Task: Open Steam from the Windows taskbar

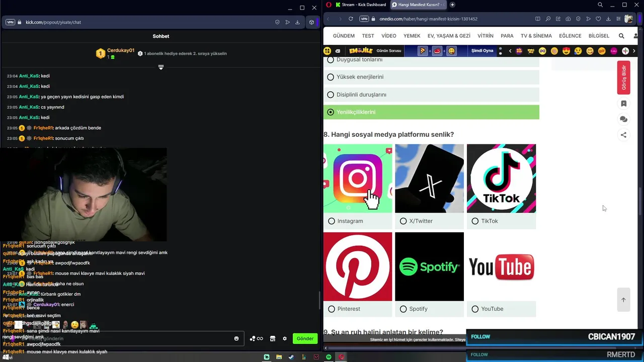Action: point(291,357)
